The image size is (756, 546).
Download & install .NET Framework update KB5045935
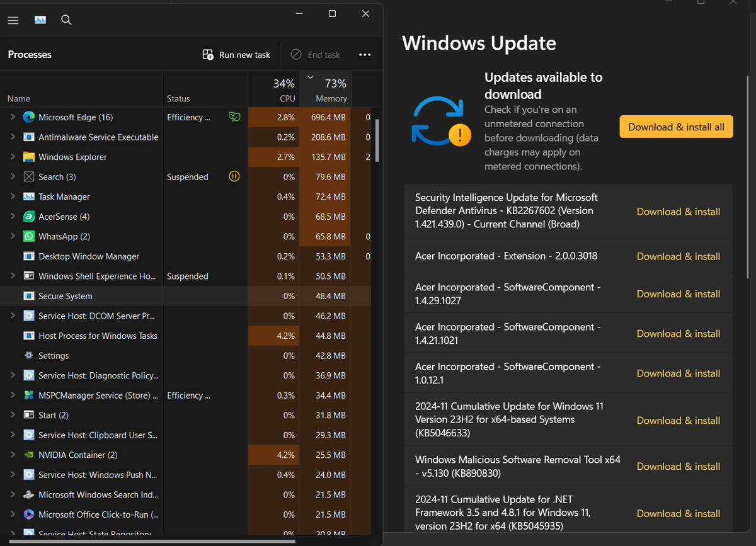pos(679,514)
